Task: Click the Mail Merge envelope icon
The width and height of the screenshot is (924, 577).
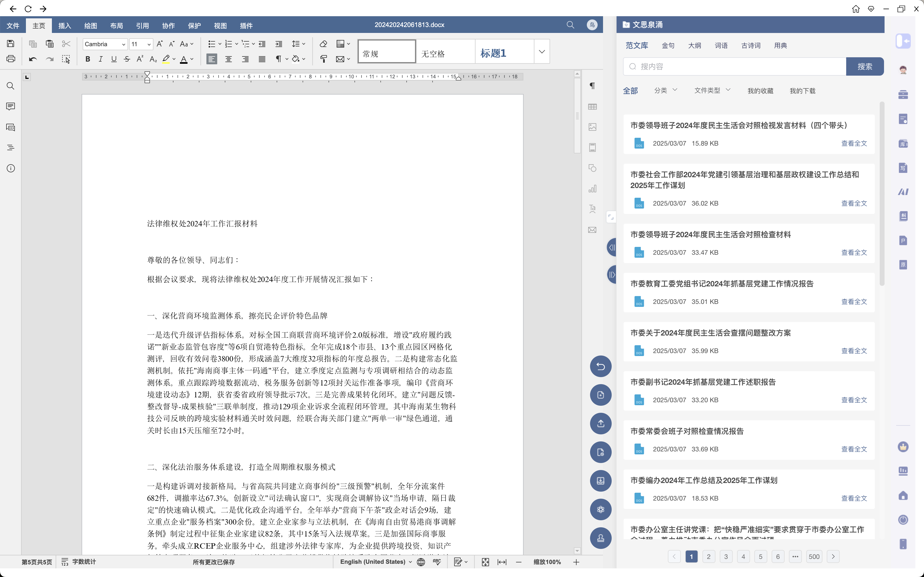Action: 340,59
